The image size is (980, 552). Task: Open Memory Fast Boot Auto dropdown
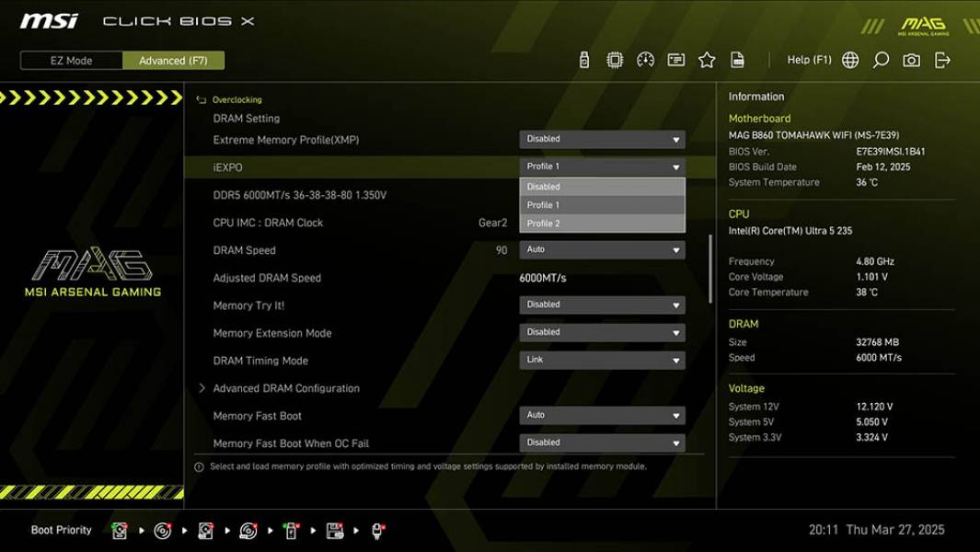pyautogui.click(x=602, y=416)
